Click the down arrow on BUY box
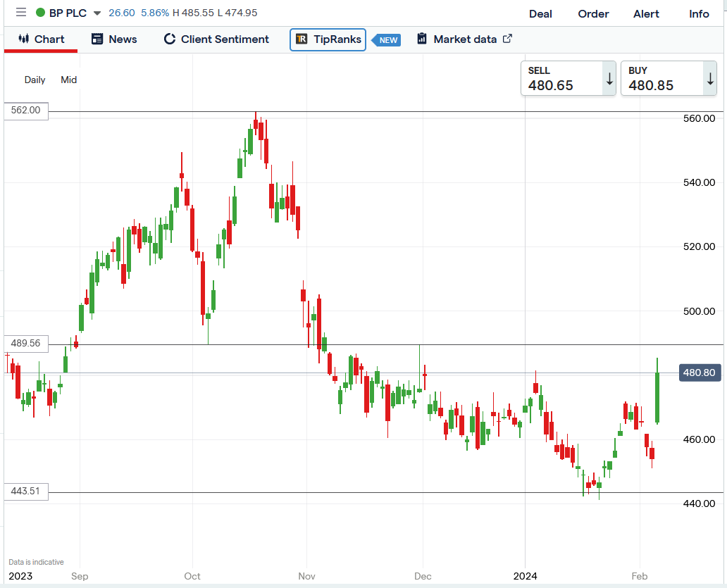 pyautogui.click(x=710, y=80)
